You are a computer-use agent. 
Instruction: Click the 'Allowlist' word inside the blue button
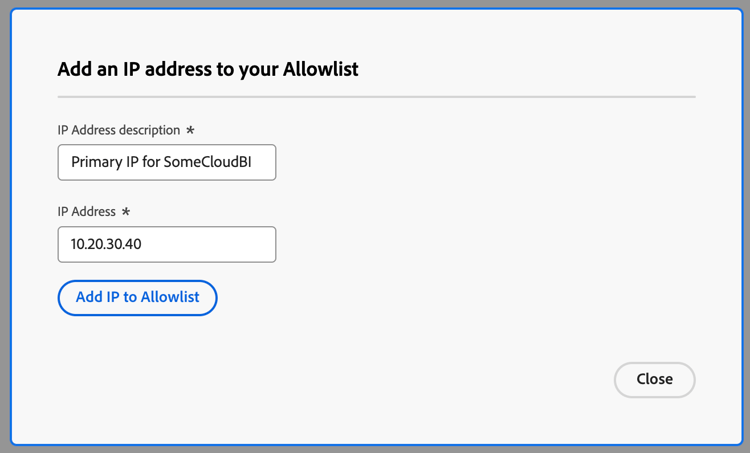[x=170, y=297]
